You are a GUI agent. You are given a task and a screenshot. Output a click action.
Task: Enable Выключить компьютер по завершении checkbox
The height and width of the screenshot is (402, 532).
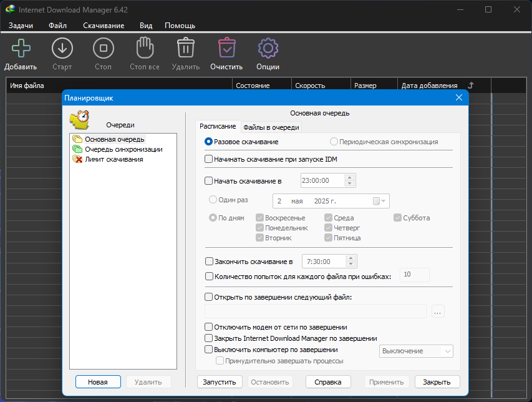209,350
